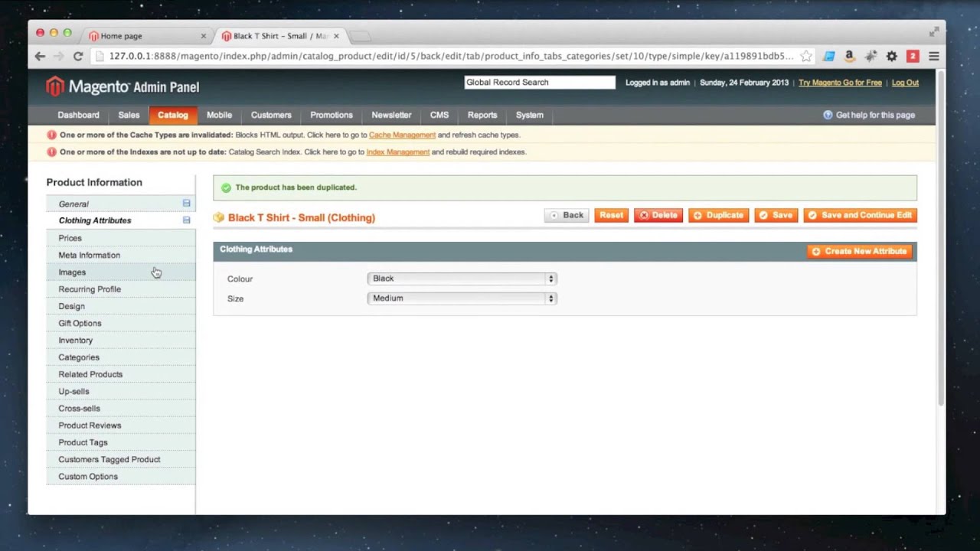Open the Sales menu
The image size is (980, 551).
pyautogui.click(x=129, y=115)
